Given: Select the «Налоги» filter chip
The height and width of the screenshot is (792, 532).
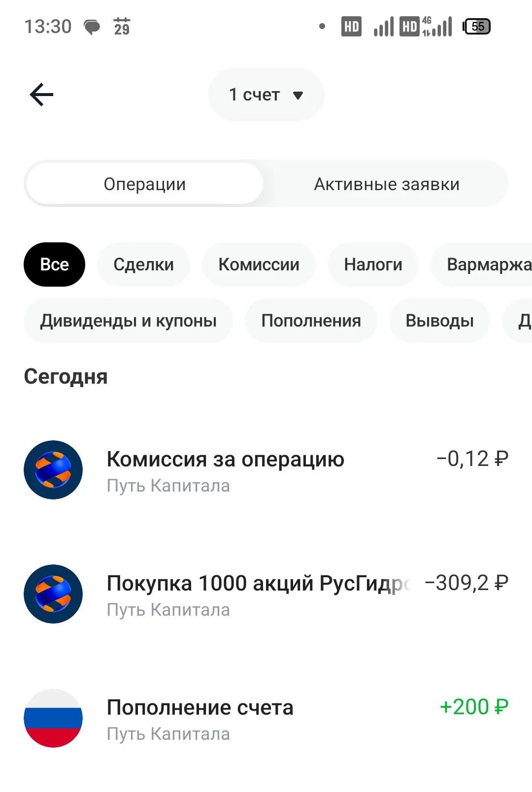Looking at the screenshot, I should (373, 264).
